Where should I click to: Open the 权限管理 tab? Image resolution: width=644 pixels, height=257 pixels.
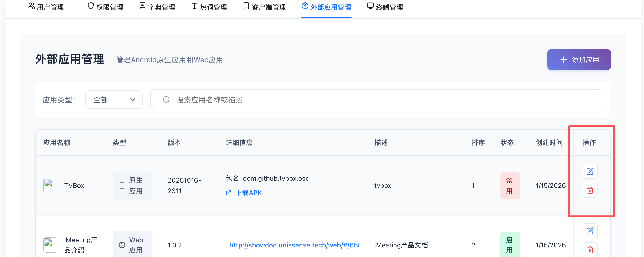(x=105, y=7)
